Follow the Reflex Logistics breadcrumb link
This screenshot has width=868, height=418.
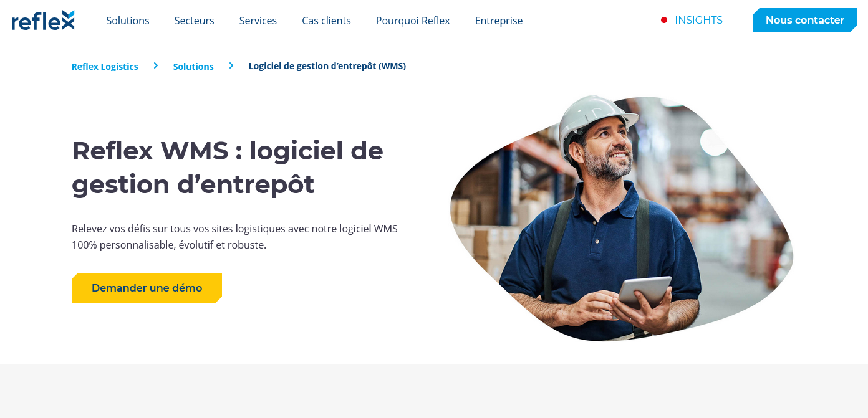[x=105, y=67]
